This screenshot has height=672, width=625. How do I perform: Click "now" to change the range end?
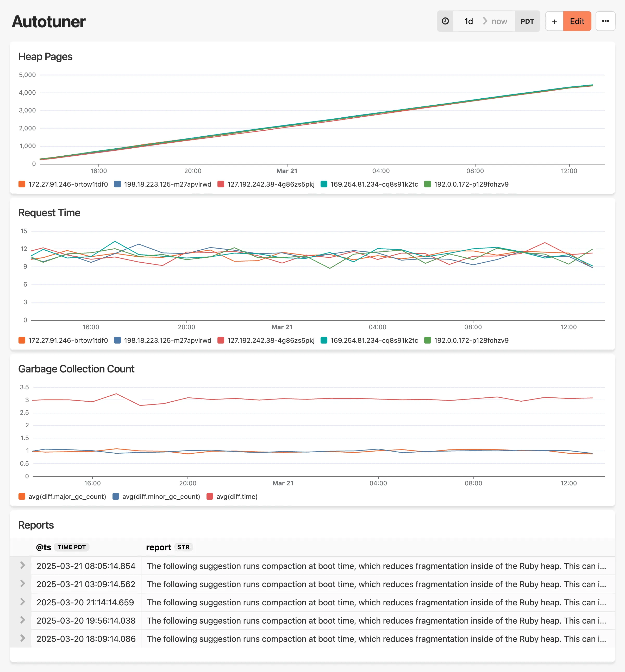(499, 21)
